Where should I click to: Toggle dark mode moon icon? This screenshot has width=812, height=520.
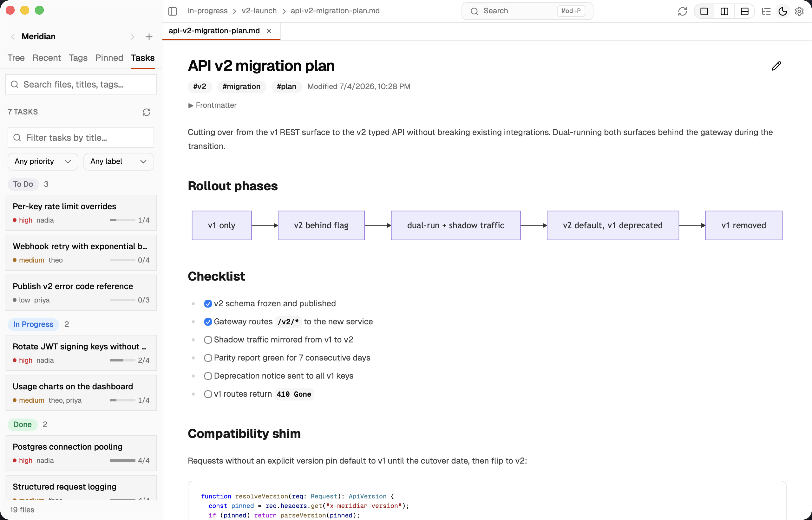tap(783, 11)
